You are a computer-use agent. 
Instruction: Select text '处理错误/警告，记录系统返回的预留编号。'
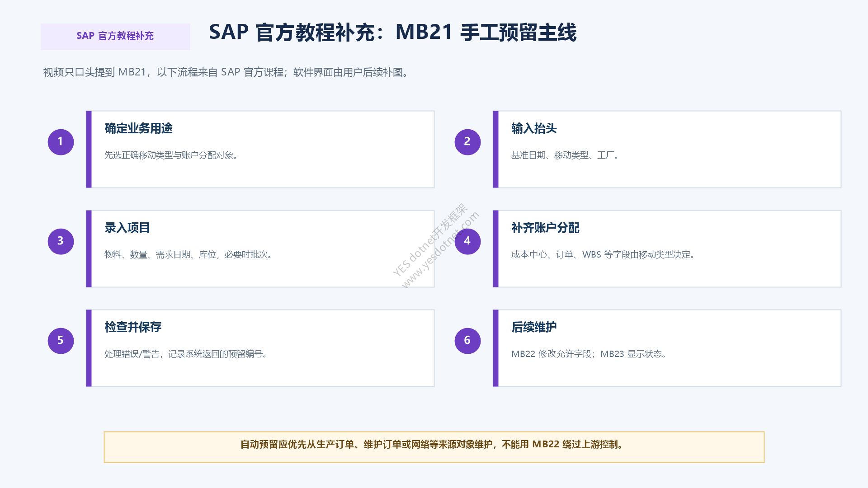pos(186,354)
